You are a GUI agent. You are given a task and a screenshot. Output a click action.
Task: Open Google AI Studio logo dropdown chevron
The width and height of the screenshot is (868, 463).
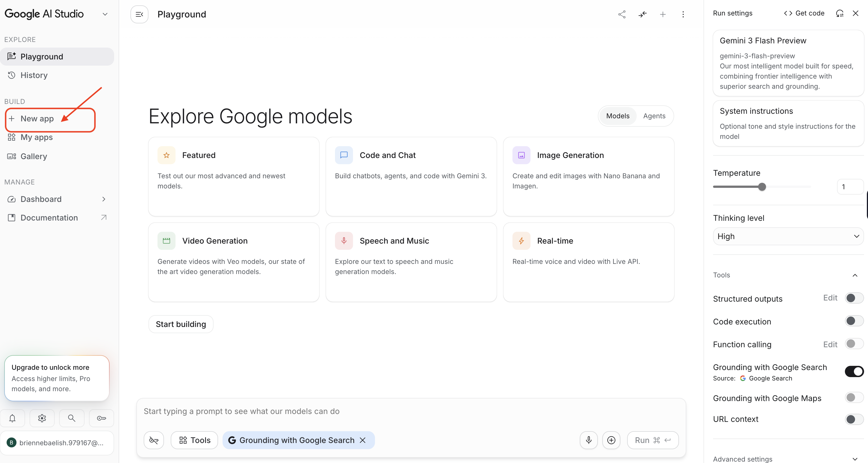pyautogui.click(x=105, y=14)
